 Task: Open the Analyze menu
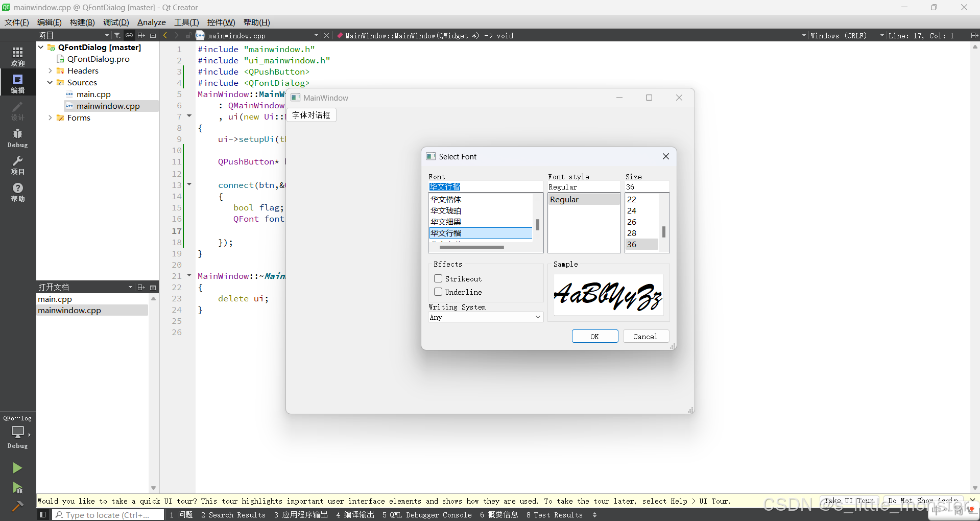click(x=152, y=22)
